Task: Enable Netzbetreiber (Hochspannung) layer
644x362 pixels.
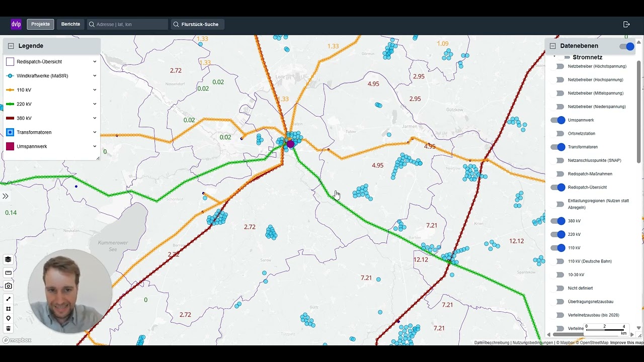Action: tap(558, 80)
